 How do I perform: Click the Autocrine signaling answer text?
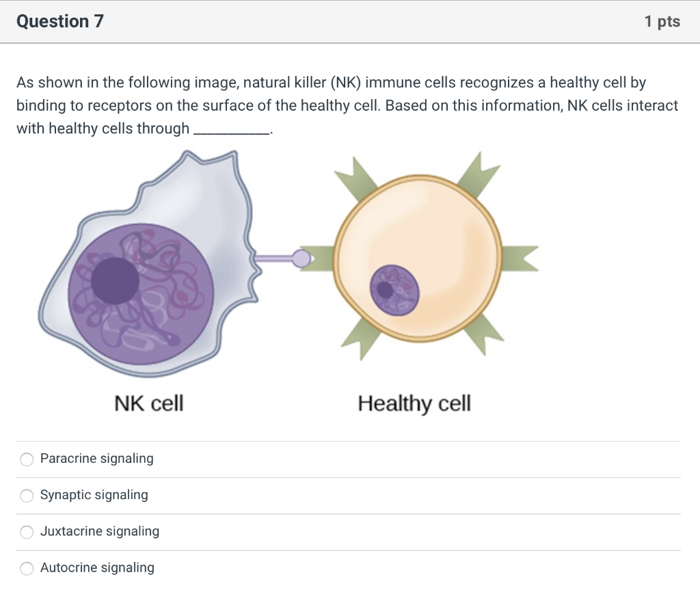(96, 567)
